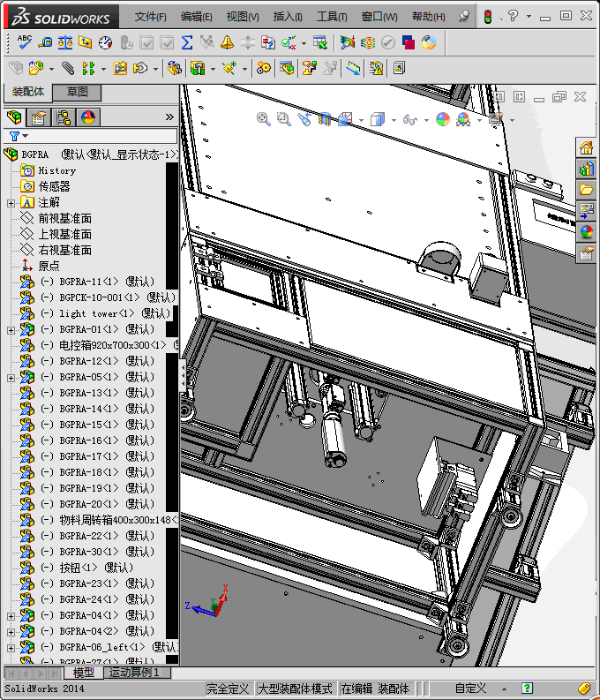
Task: Click the Assembly Features icon
Action: point(198,68)
